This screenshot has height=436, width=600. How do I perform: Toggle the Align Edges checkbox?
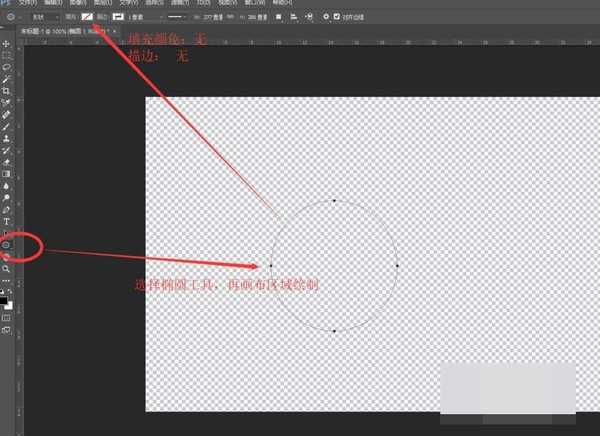pos(337,17)
